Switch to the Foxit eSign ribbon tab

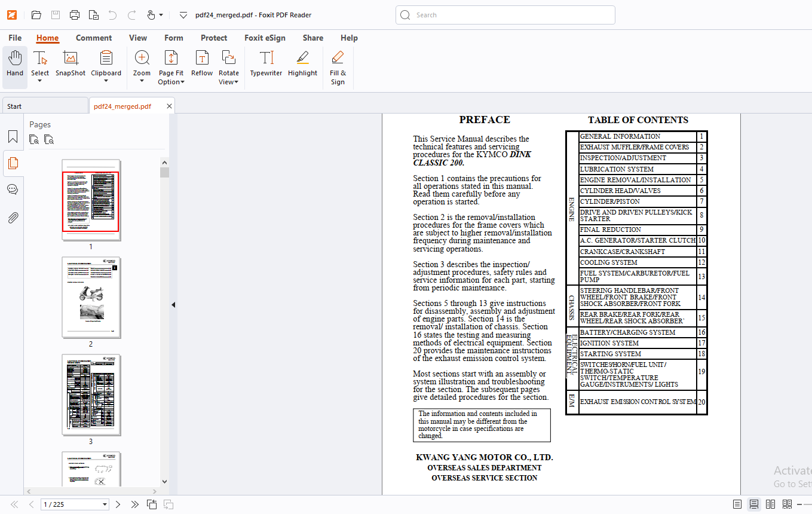pos(265,38)
